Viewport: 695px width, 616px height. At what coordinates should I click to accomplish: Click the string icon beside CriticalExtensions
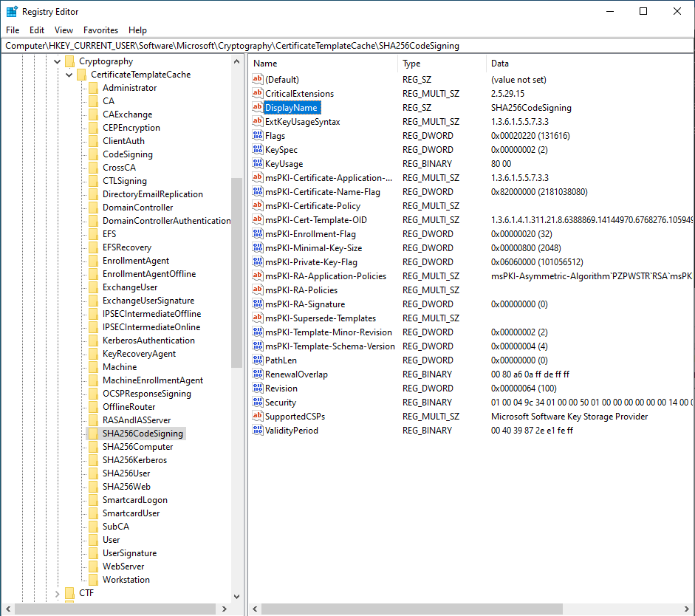click(x=258, y=94)
